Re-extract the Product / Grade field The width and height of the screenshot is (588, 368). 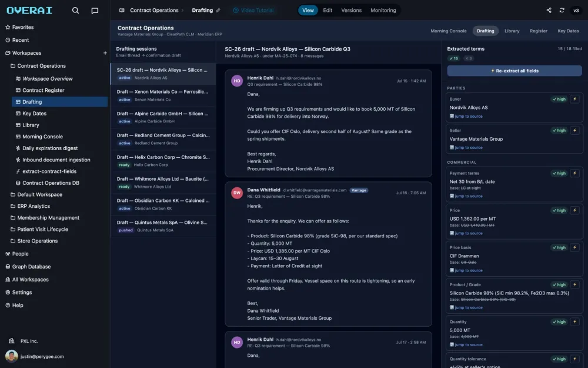click(x=574, y=284)
